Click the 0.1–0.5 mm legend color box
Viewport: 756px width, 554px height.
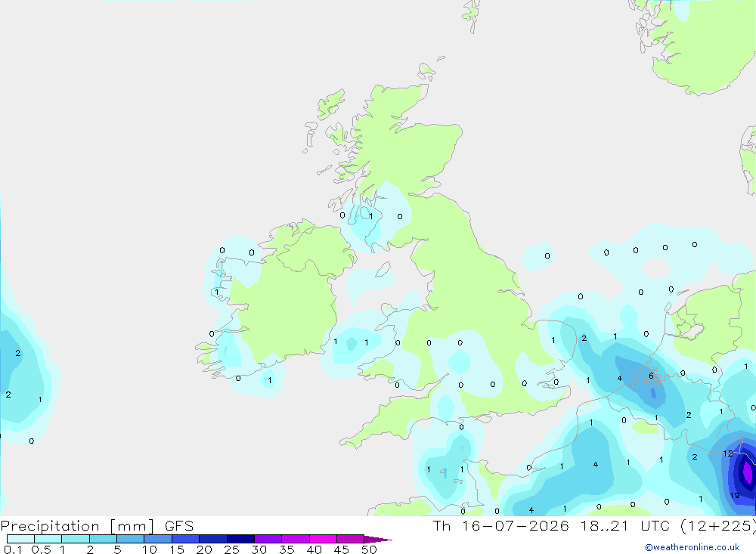tap(20, 539)
